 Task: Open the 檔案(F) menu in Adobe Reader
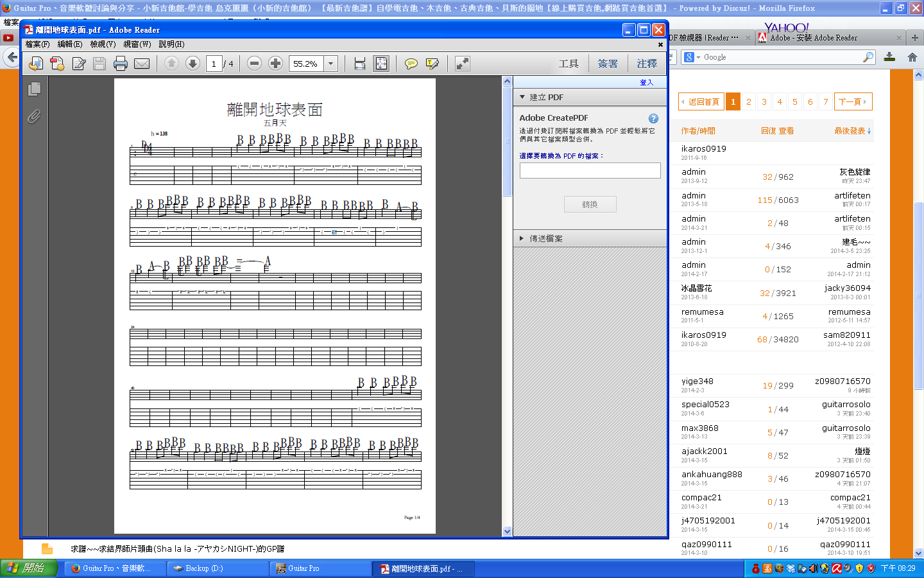pyautogui.click(x=37, y=44)
